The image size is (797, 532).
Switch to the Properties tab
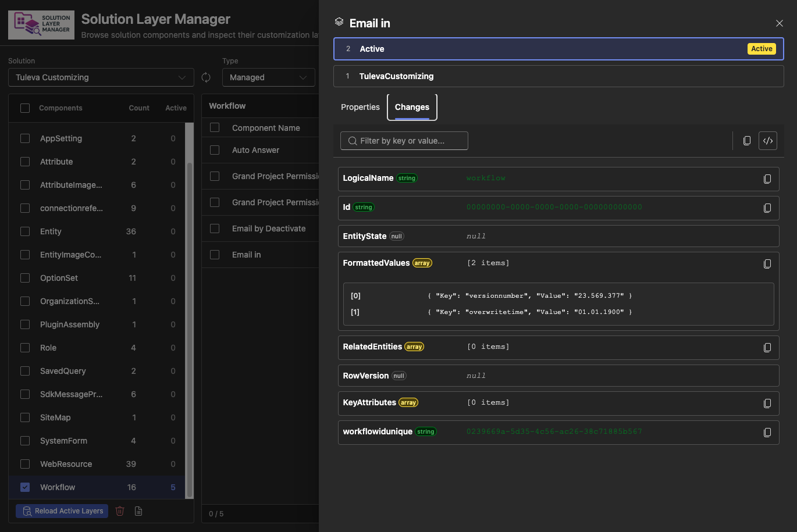pos(360,107)
